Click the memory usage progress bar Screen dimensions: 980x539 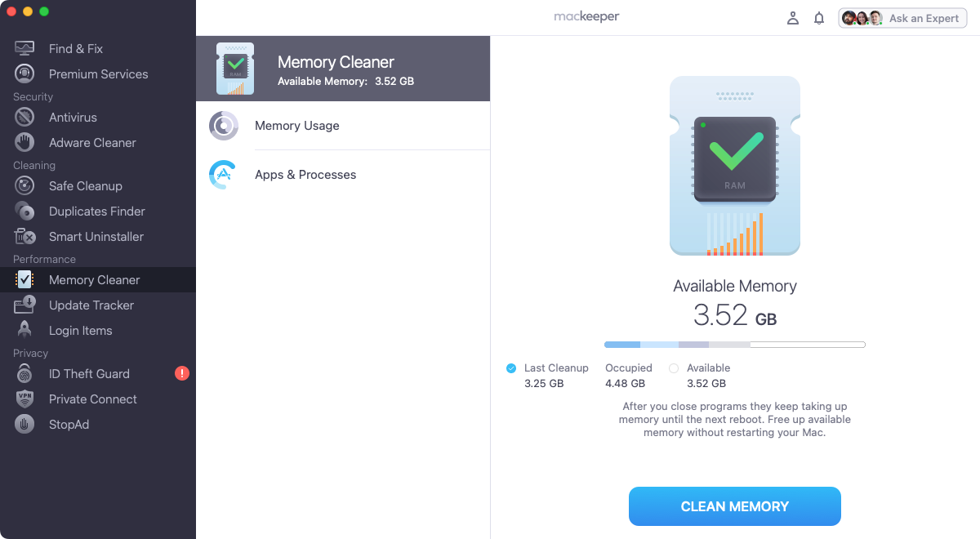pyautogui.click(x=733, y=344)
